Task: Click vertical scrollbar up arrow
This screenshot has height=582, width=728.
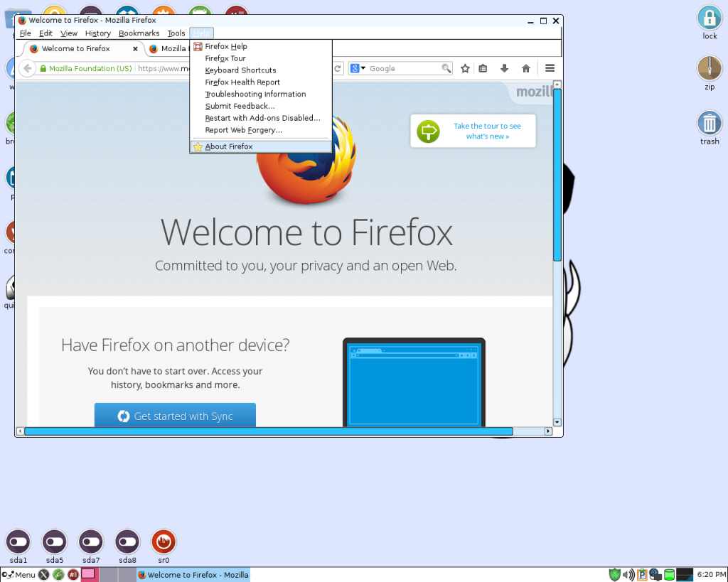Action: pos(557,85)
